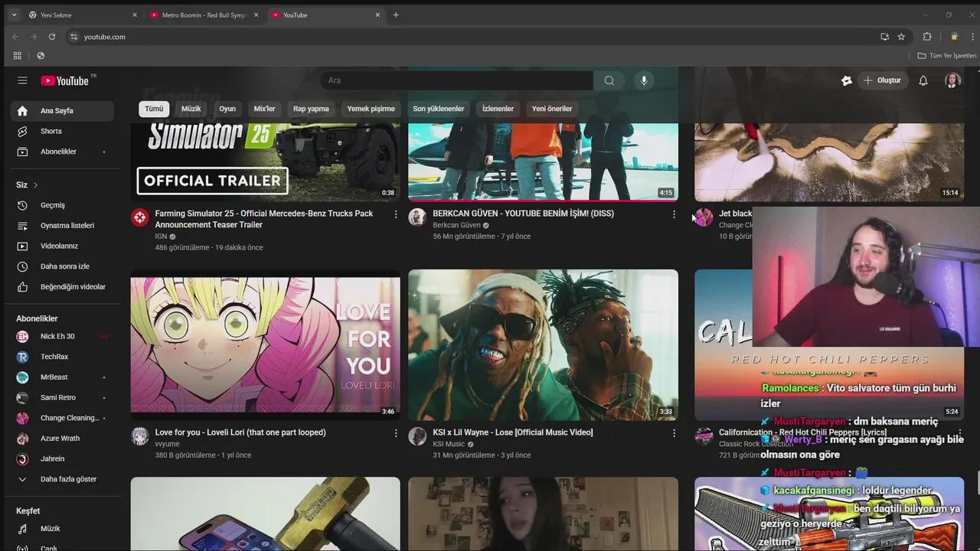Open Müzik under Keşfet section
The width and height of the screenshot is (980, 551).
(62, 529)
